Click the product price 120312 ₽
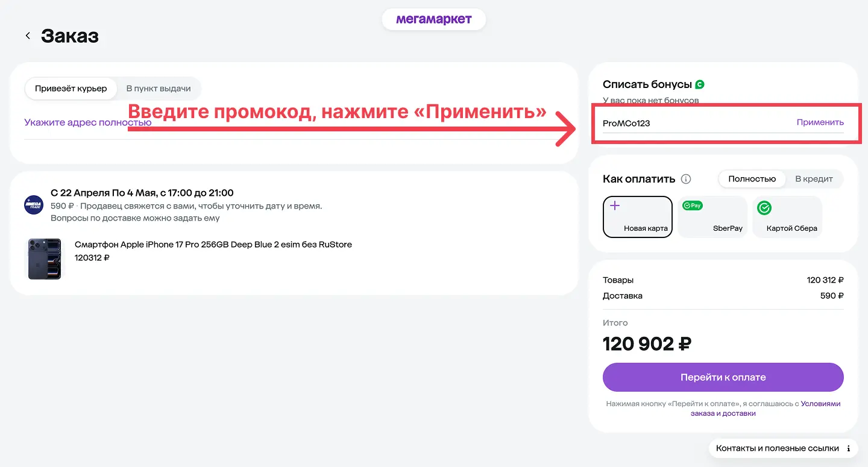 (92, 258)
